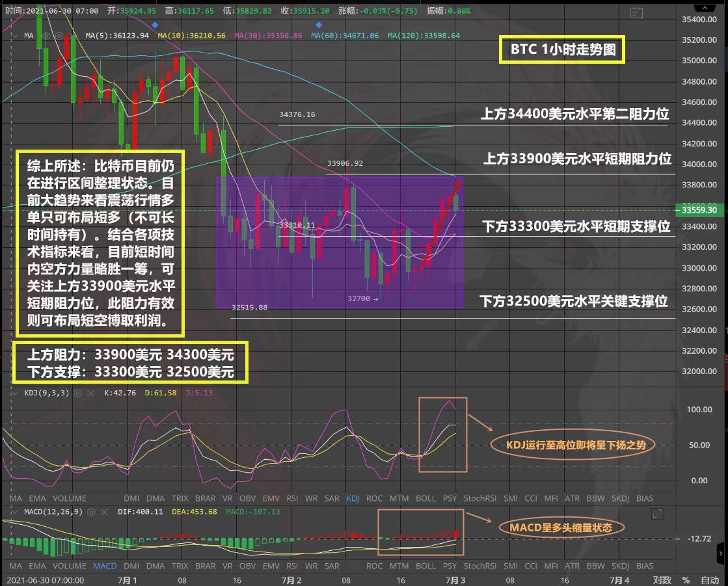This screenshot has height=586, width=728.
Task: Click the 33906.92 high price label
Action: (345, 163)
